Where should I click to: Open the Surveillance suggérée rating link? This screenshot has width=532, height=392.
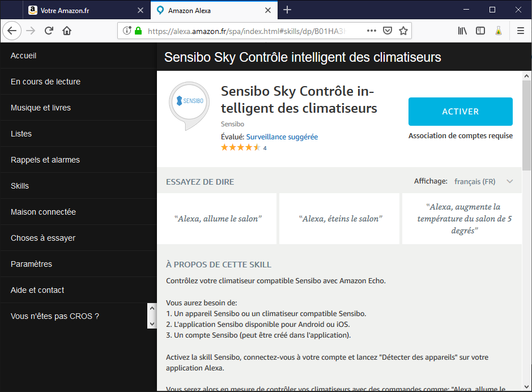tap(282, 137)
